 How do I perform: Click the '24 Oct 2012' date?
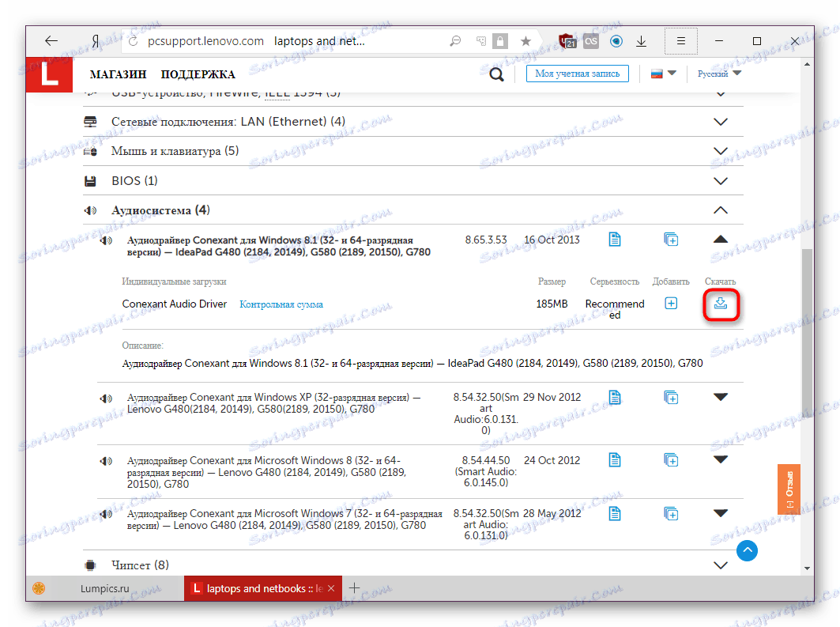[x=552, y=460]
